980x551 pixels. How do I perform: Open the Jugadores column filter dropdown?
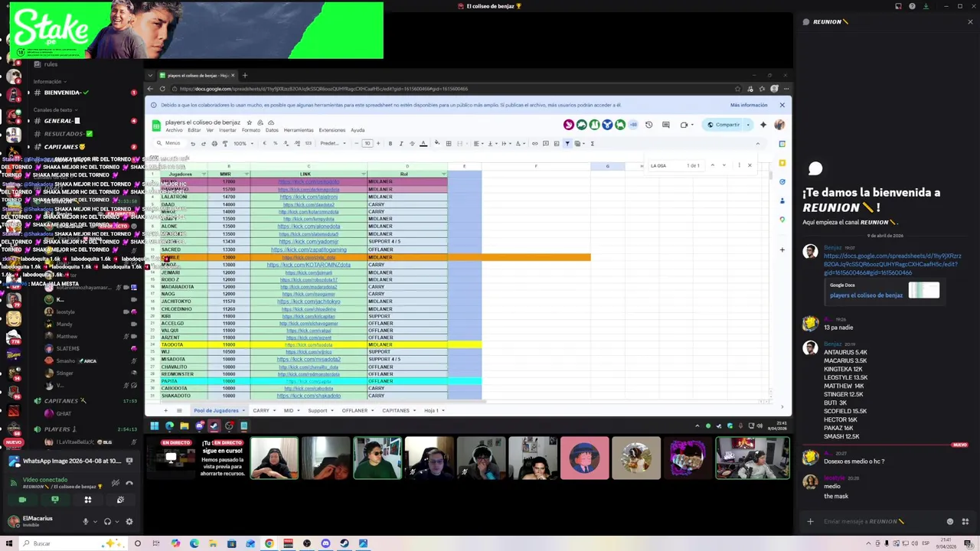204,174
